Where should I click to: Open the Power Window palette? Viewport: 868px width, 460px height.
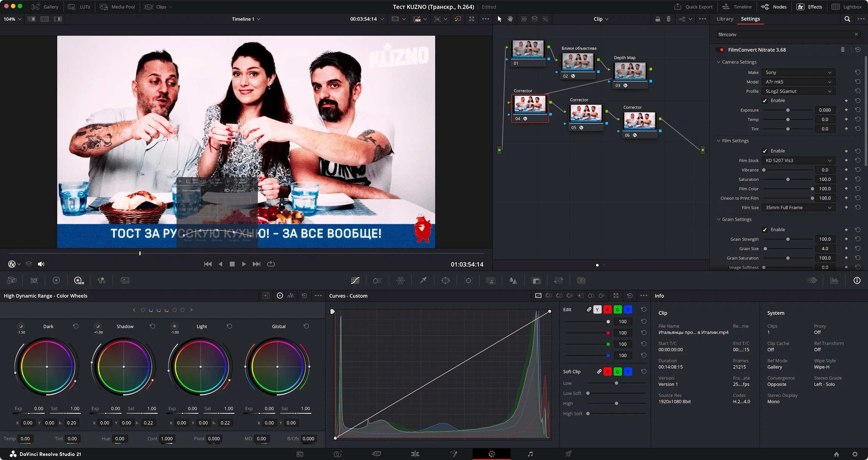446,280
